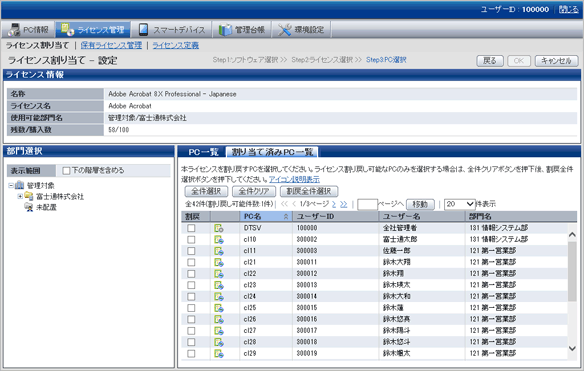Check the box for PC DTSV

(191, 228)
